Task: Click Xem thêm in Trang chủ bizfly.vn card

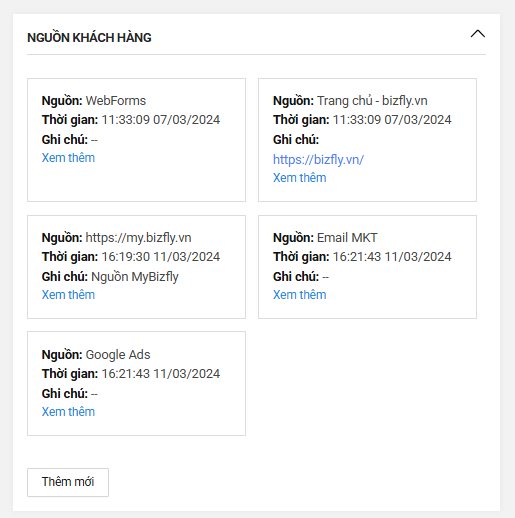Action: (x=299, y=178)
